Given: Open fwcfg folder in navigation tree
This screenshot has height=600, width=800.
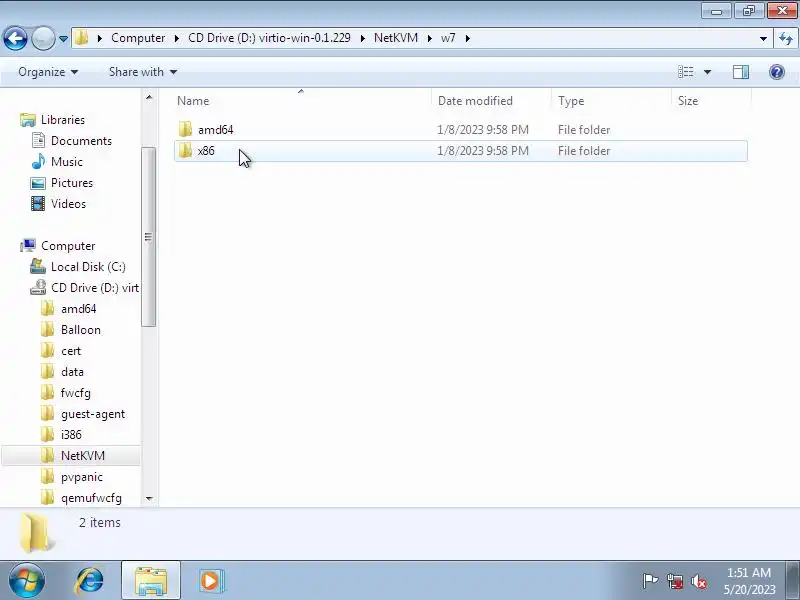Looking at the screenshot, I should [x=76, y=393].
